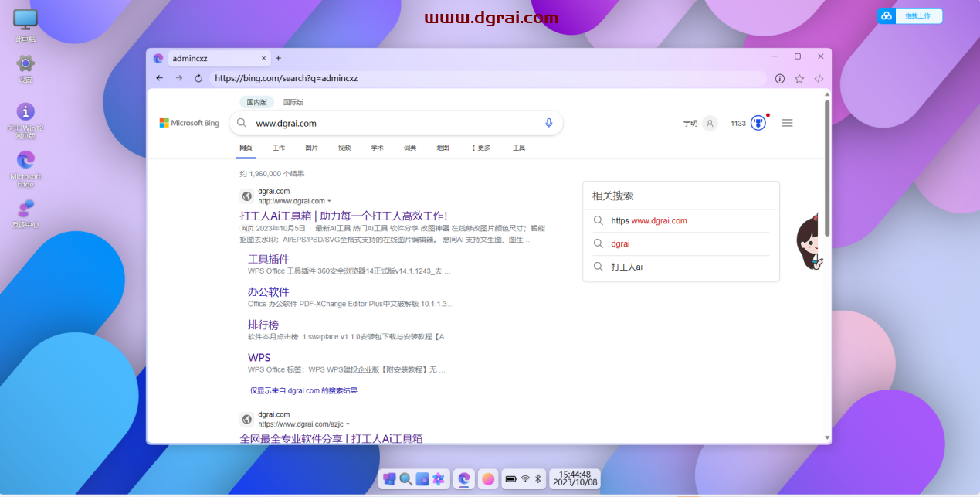
Task: Close the admincxz tab
Action: [263, 58]
